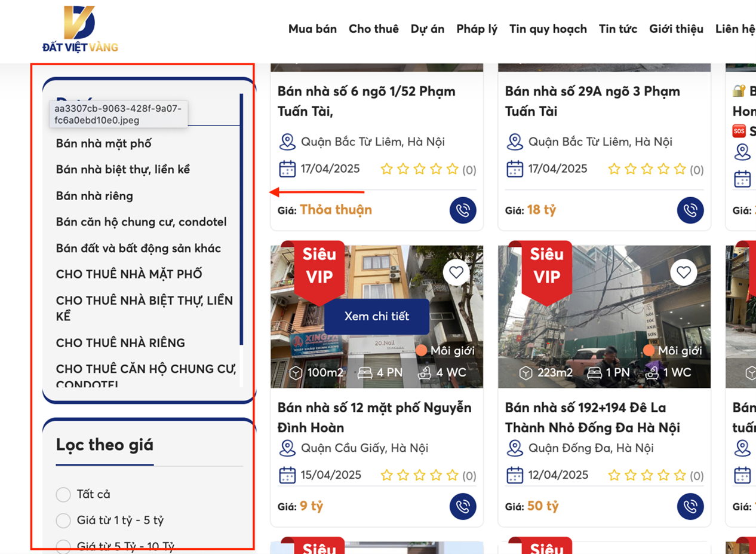Click the bed icon beside 1 PN

594,373
